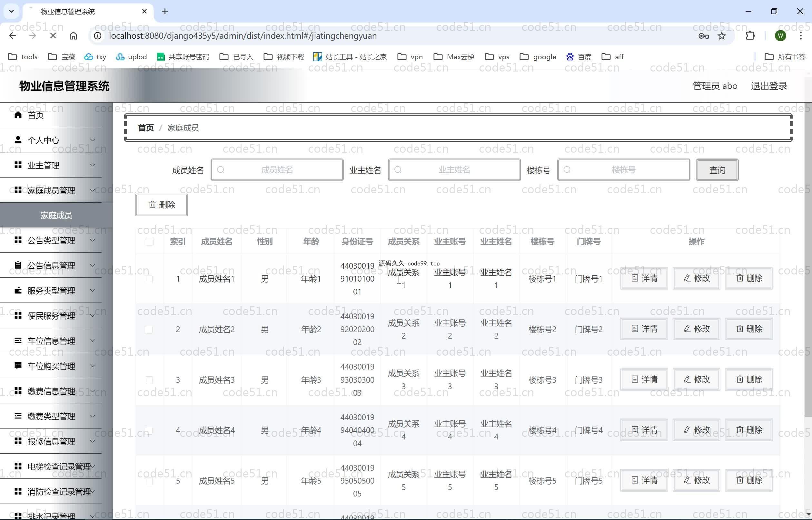Open the txy cloud bookmark
812x520 pixels.
pos(95,57)
